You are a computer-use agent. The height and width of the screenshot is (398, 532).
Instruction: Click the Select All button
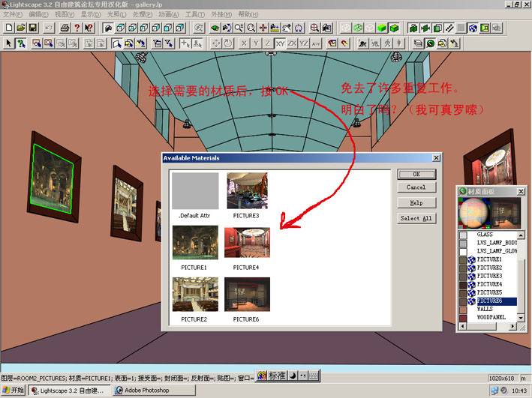click(x=416, y=218)
